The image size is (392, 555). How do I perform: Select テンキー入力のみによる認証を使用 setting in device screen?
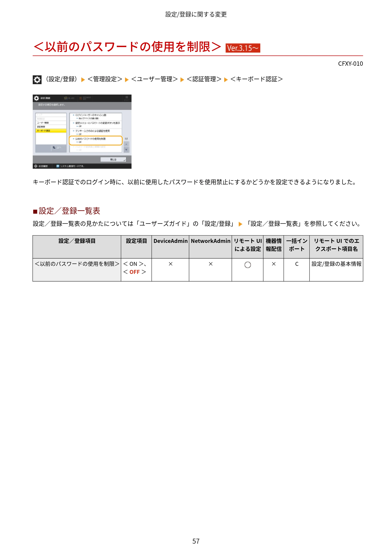tap(96, 132)
